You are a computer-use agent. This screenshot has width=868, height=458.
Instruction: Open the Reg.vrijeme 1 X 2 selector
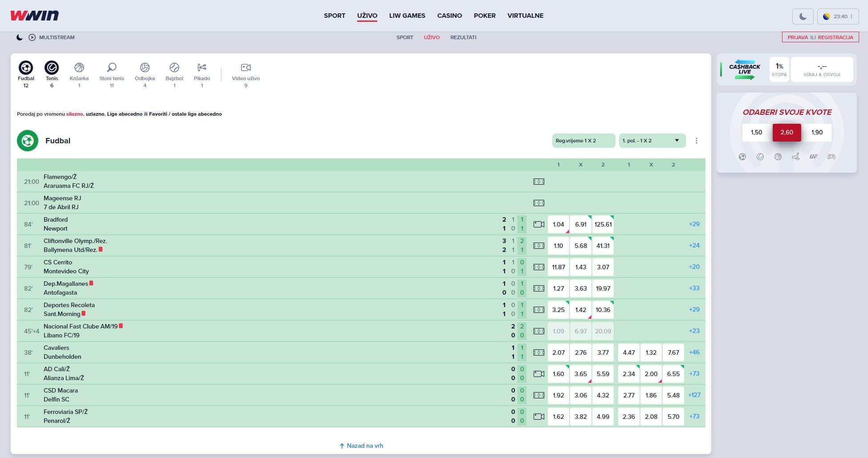tap(583, 141)
